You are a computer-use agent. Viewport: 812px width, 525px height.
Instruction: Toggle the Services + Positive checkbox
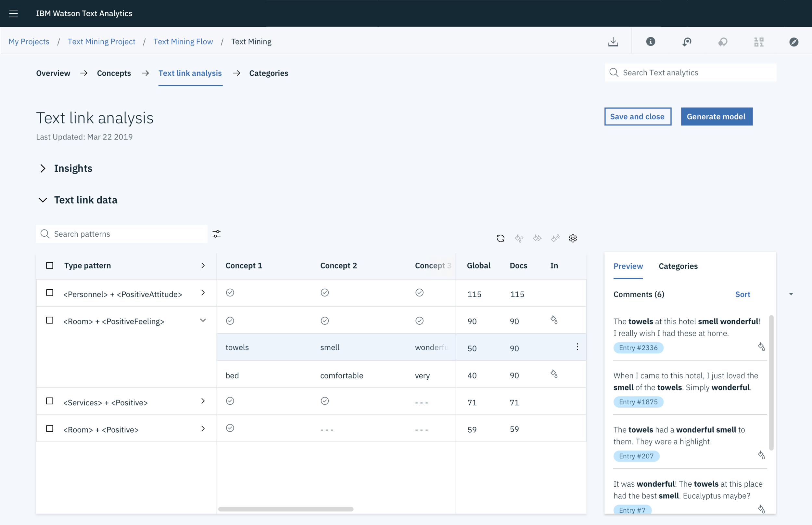coord(50,401)
